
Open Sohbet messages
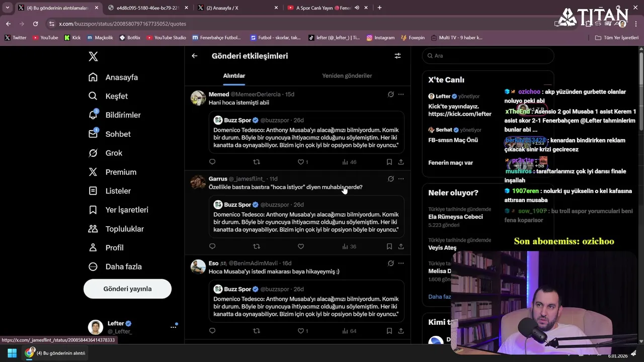110,134
